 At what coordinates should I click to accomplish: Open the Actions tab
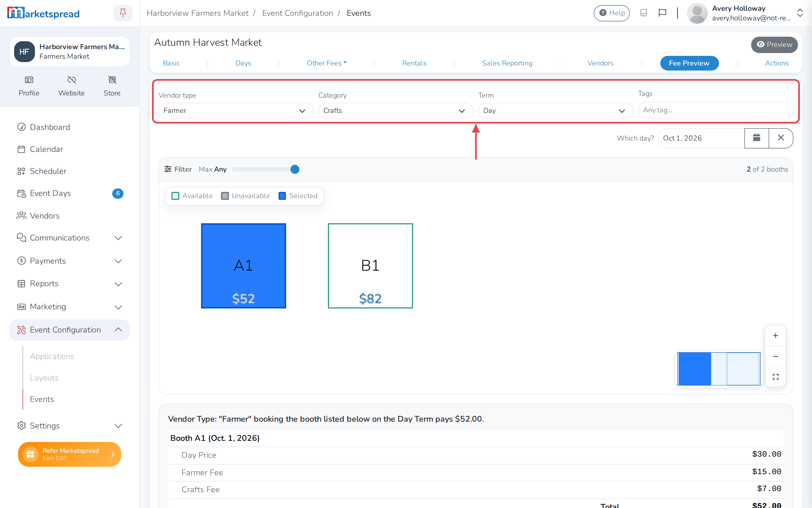click(x=776, y=63)
